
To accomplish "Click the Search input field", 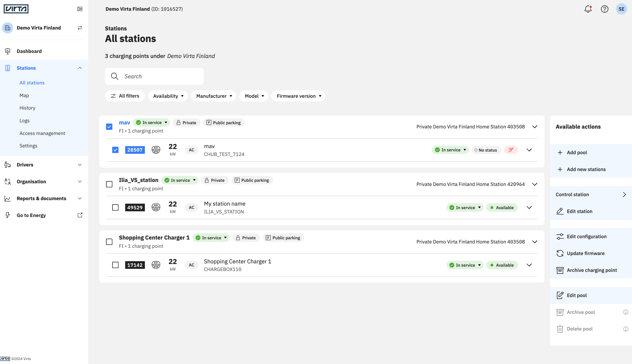I will coord(154,76).
